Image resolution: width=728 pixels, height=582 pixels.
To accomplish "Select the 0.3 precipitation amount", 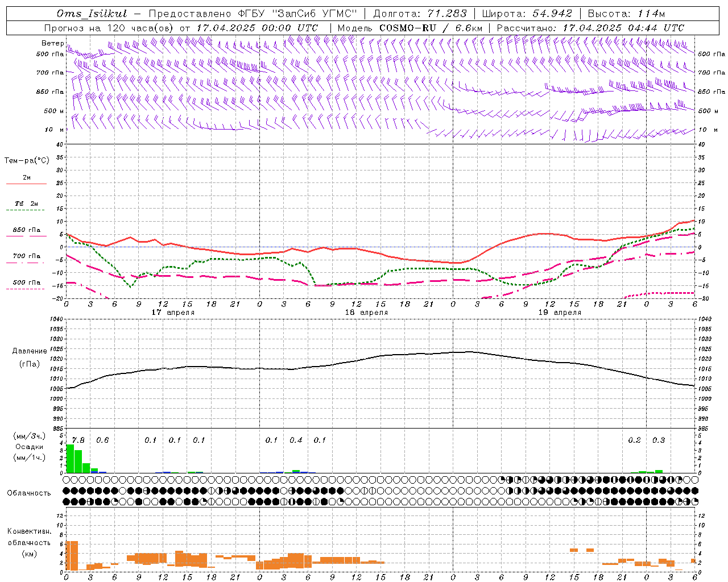I will coord(659,440).
